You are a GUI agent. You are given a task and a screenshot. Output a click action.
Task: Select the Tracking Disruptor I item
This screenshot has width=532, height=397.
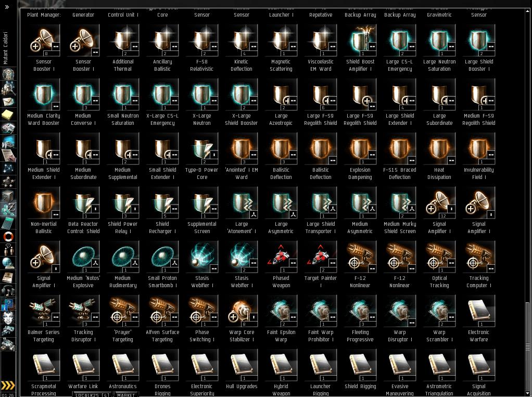pos(83,311)
